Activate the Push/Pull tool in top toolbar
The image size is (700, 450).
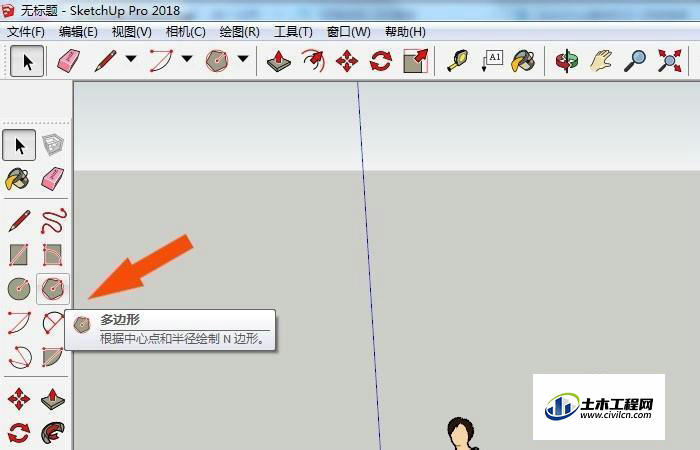pyautogui.click(x=279, y=61)
